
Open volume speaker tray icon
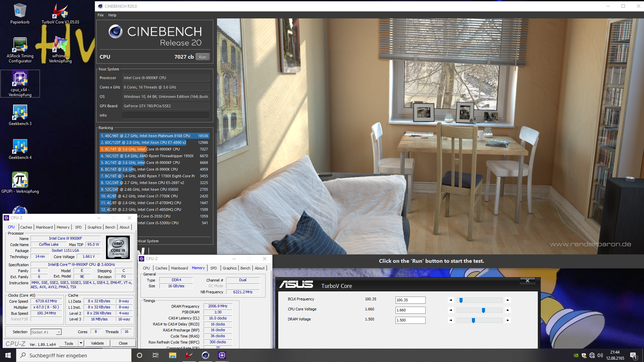pyautogui.click(x=600, y=356)
